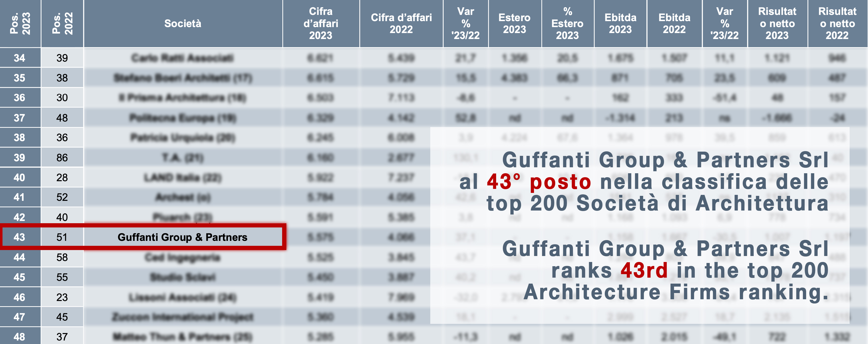Click the Società column header

coord(183,23)
